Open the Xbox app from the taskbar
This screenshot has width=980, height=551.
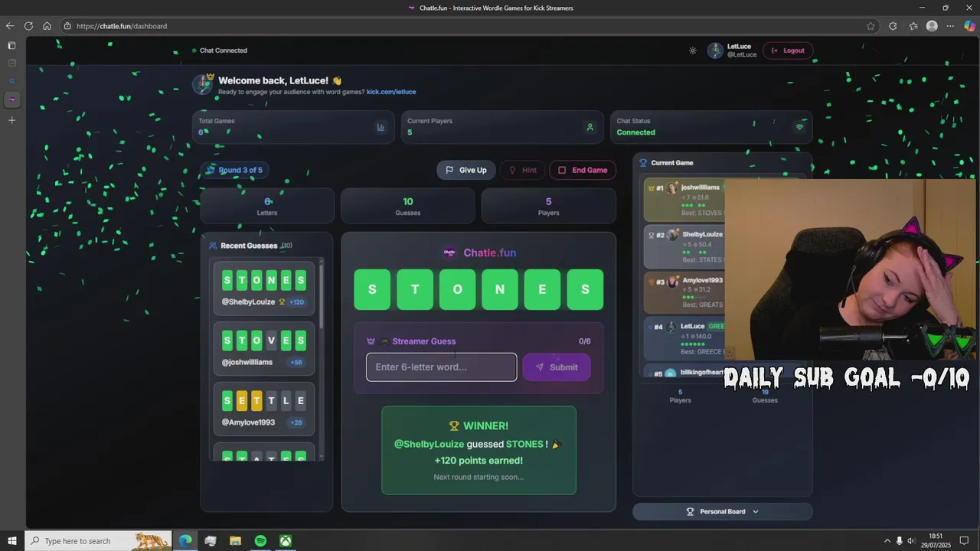pos(285,541)
